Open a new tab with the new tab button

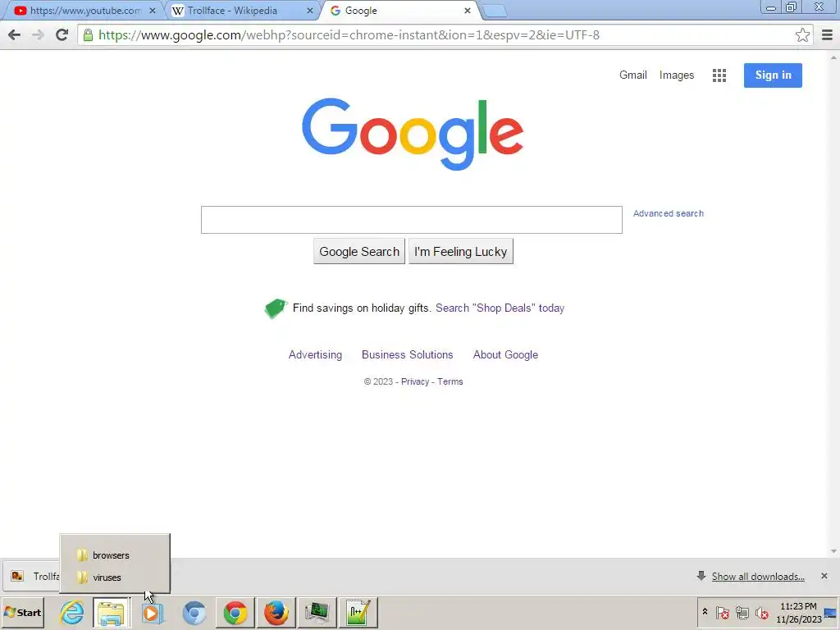(x=494, y=11)
